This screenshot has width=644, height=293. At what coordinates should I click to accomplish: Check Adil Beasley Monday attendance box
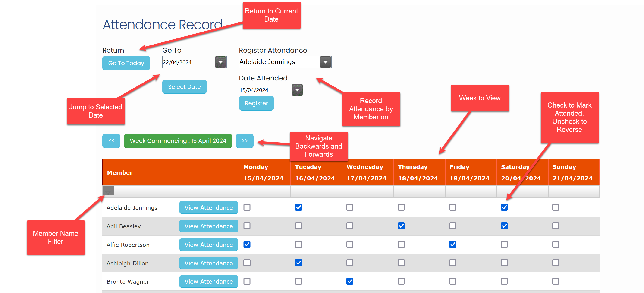tap(247, 226)
